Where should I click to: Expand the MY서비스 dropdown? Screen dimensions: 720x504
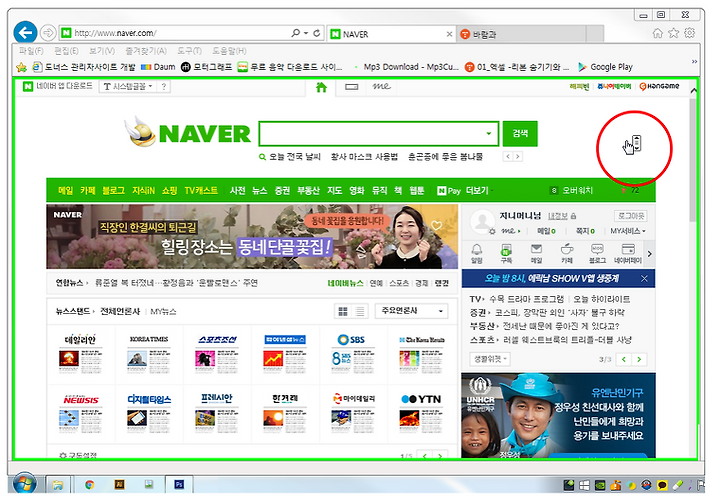(x=628, y=231)
